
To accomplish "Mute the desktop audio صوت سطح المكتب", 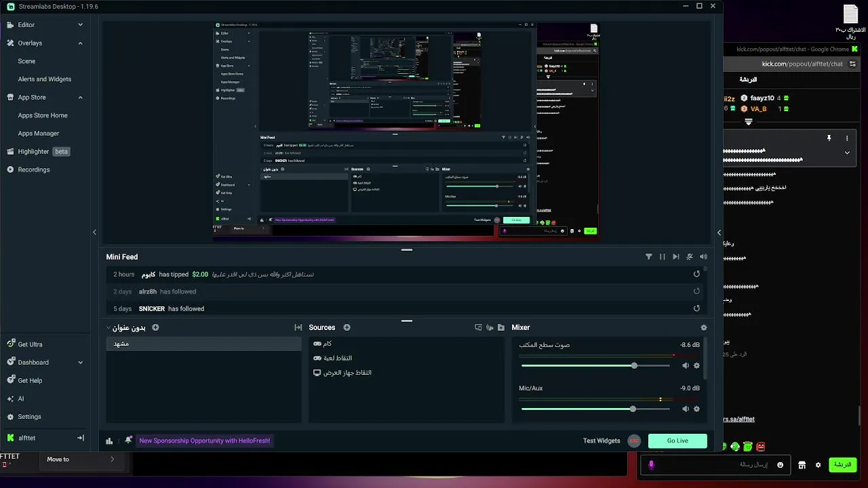I will (686, 365).
